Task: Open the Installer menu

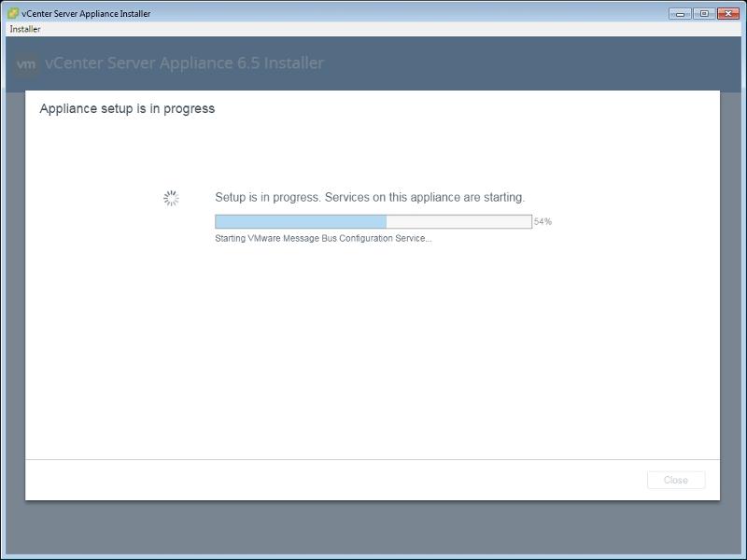Action: point(25,29)
